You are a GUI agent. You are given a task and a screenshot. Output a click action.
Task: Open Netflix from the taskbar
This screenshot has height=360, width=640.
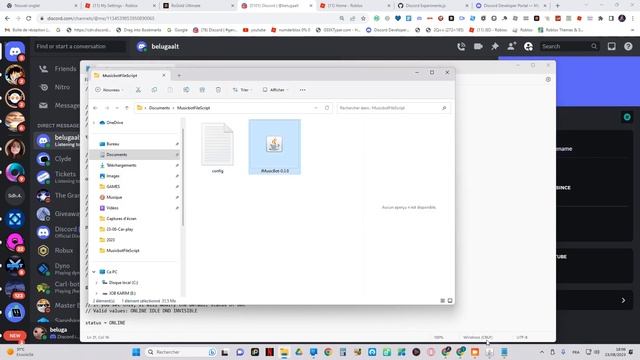[270, 352]
